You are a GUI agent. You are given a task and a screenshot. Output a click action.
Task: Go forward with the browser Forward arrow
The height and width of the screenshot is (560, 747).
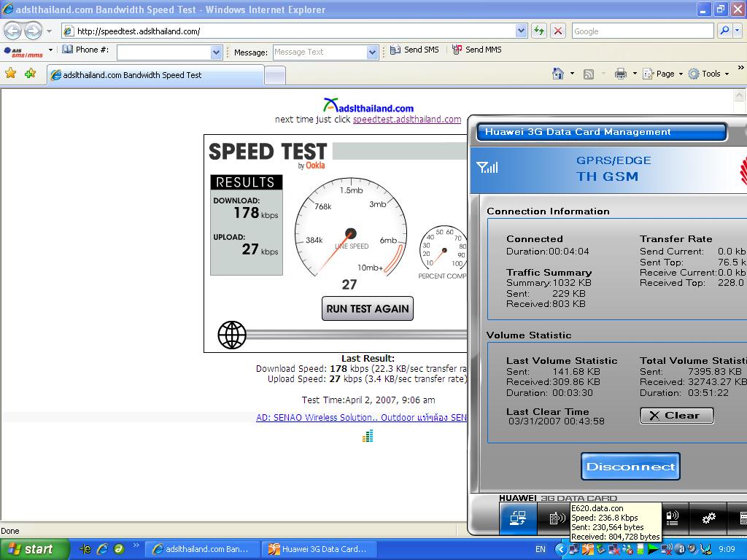point(33,31)
